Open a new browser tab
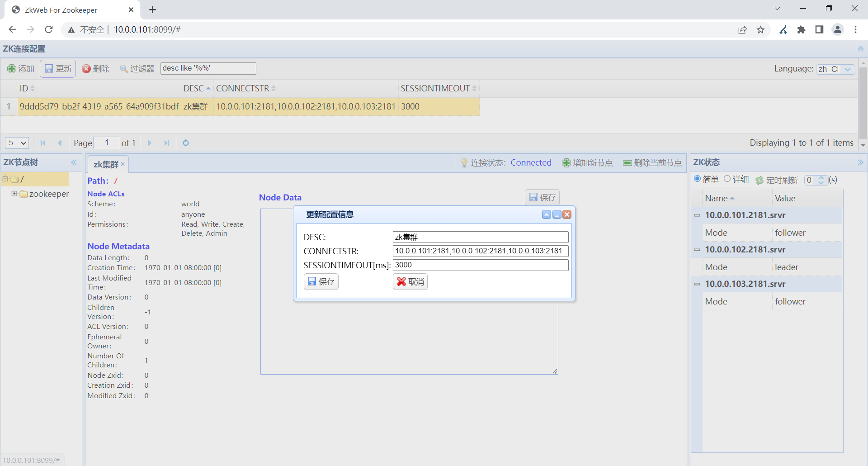Image resolution: width=868 pixels, height=466 pixels. 153,10
